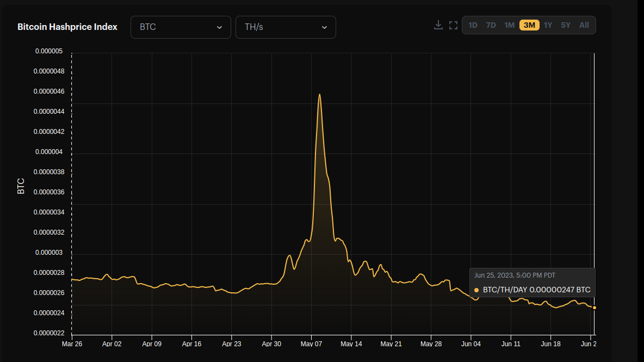Select the 3M time range
Screen dimensions: 644x362
(x=529, y=25)
